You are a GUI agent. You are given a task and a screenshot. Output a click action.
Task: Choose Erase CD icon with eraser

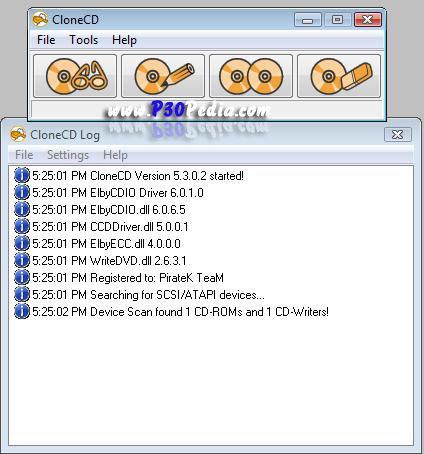coord(339,76)
